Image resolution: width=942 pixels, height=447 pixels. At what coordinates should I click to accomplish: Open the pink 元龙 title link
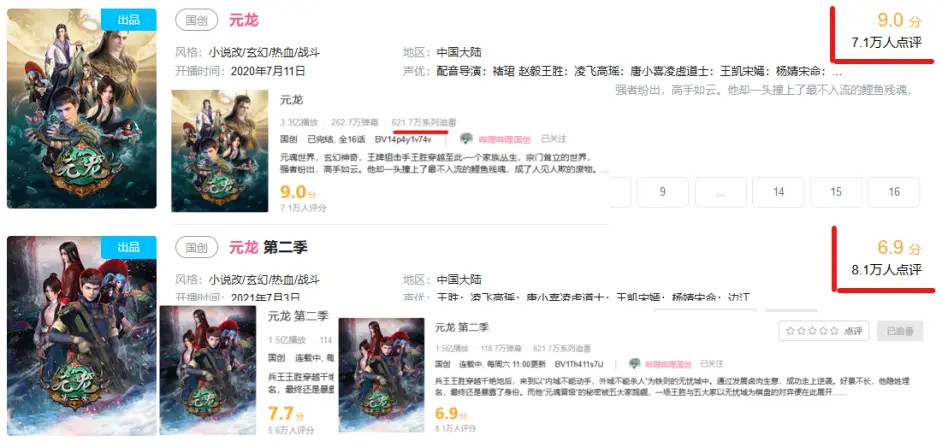(243, 20)
